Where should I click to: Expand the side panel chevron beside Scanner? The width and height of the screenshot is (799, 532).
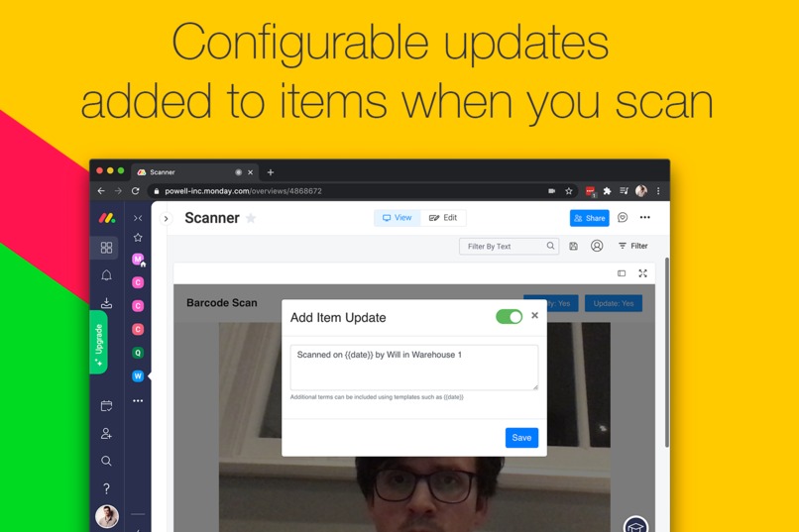167,218
